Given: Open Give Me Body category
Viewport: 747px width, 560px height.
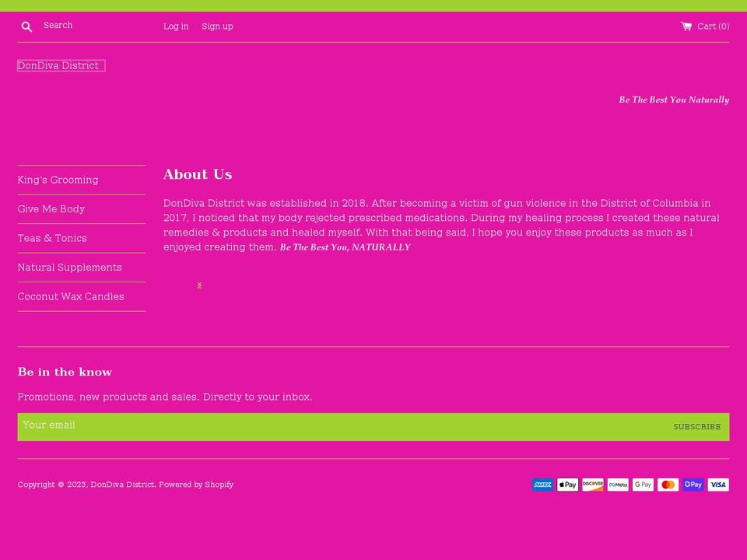Looking at the screenshot, I should pos(51,209).
